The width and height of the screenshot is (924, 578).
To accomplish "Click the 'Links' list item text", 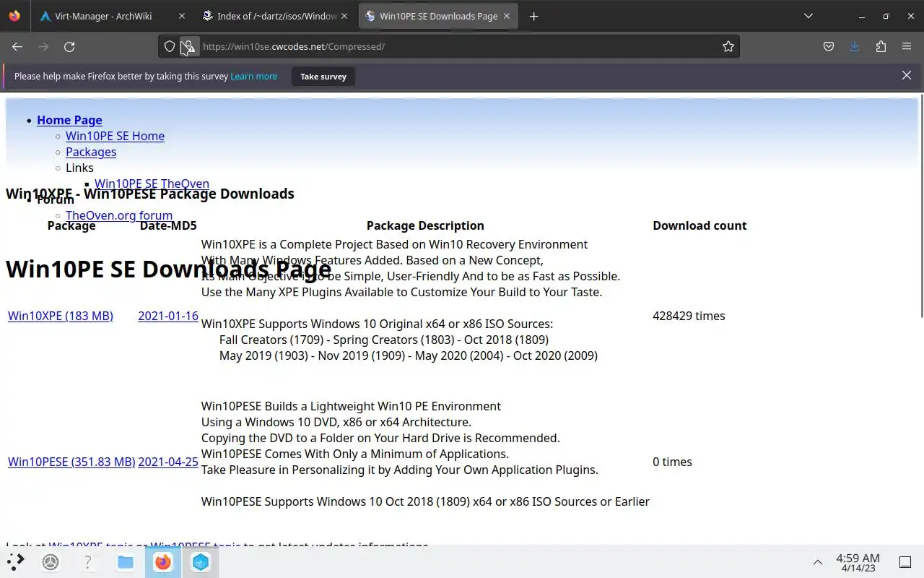I will click(79, 168).
